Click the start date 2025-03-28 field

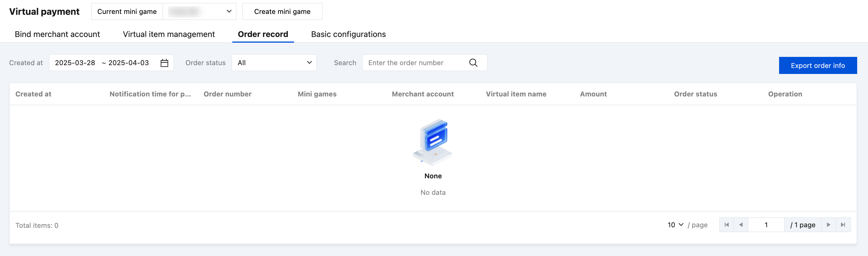pos(75,63)
